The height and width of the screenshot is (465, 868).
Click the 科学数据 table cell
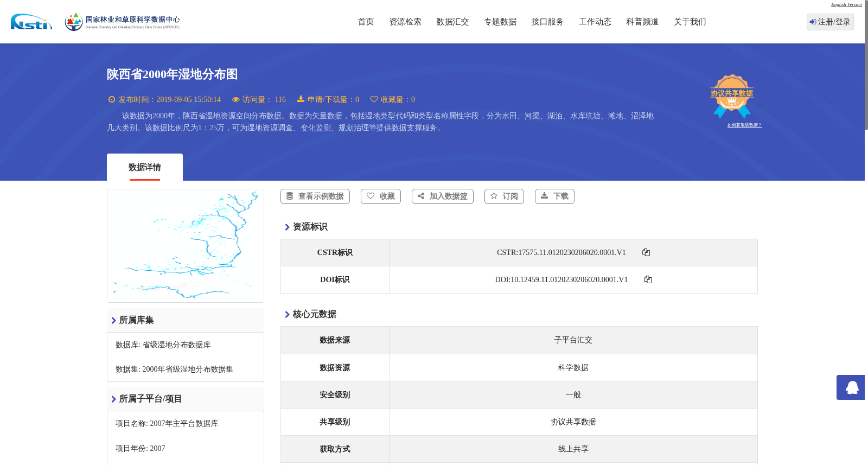(573, 368)
